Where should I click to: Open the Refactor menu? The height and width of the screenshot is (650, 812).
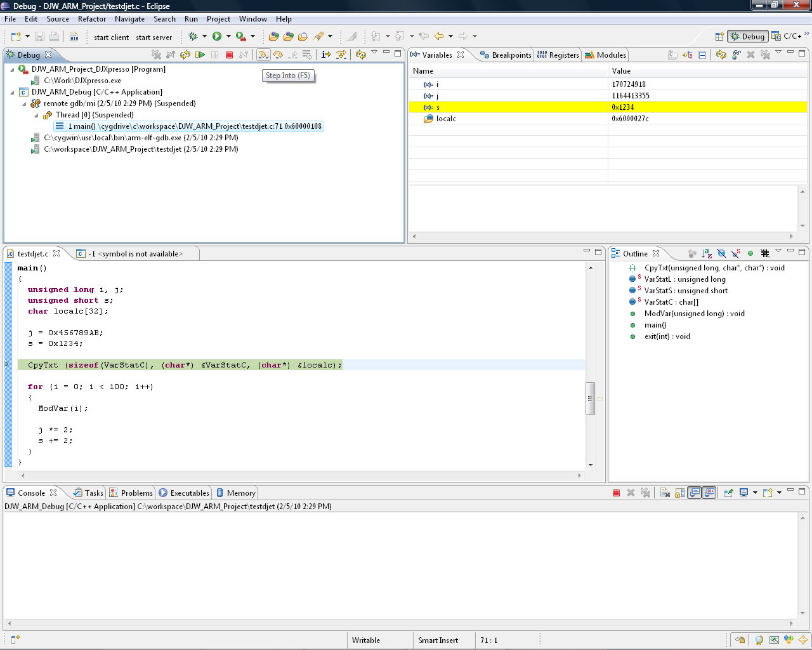(92, 19)
